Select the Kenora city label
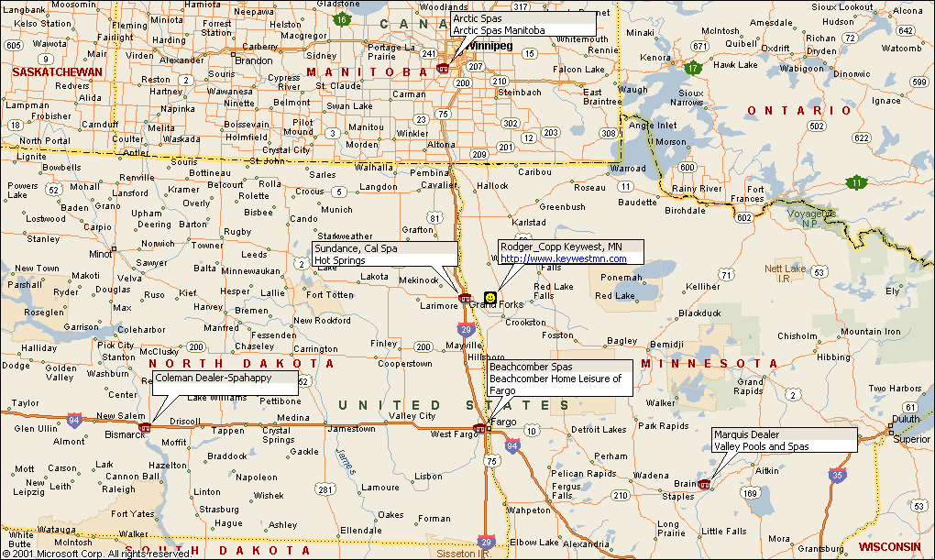The height and width of the screenshot is (560, 935). click(655, 57)
